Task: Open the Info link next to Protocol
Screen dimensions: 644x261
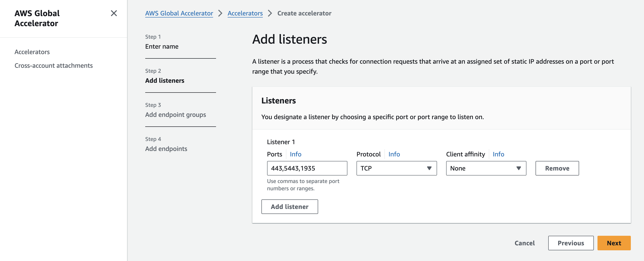Action: (x=394, y=154)
